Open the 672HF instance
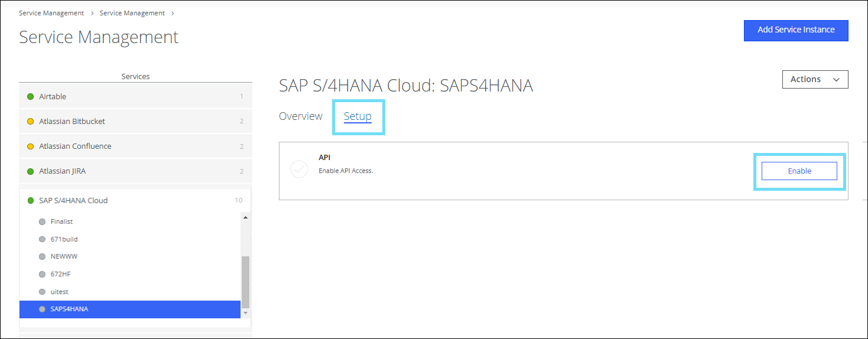The width and height of the screenshot is (868, 339). coord(130,274)
